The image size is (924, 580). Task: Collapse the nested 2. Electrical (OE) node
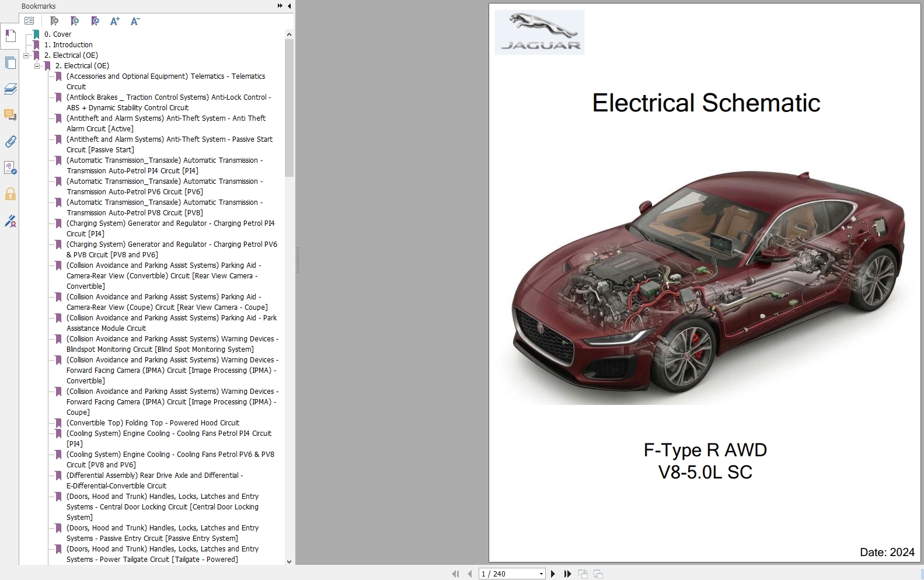(x=37, y=66)
